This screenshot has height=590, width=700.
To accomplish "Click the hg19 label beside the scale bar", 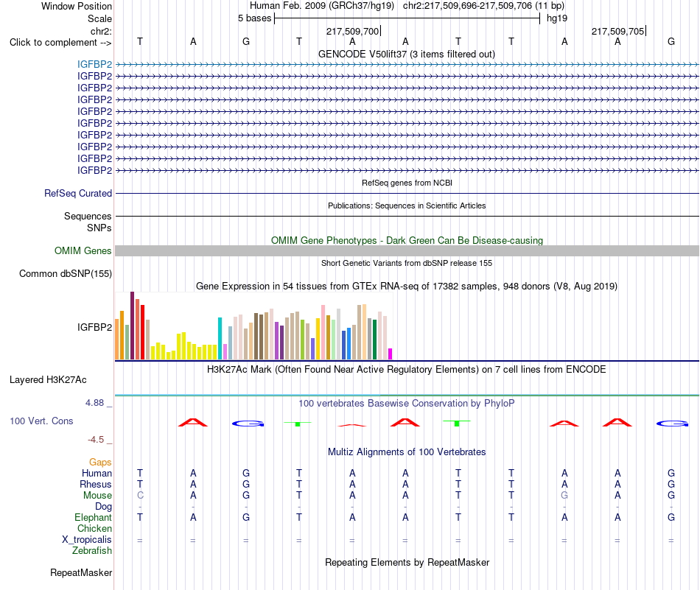I will click(557, 18).
